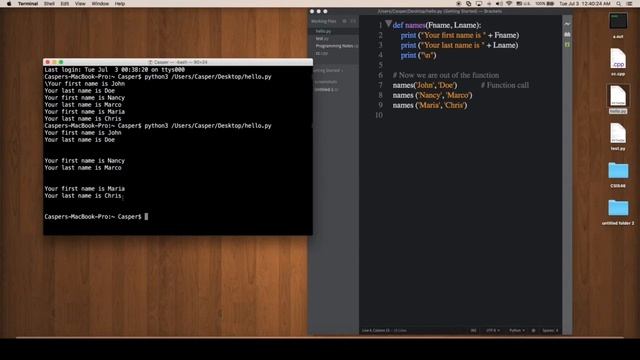Click the linting status circle icon
Screen dimensions: 640x360
point(533,331)
